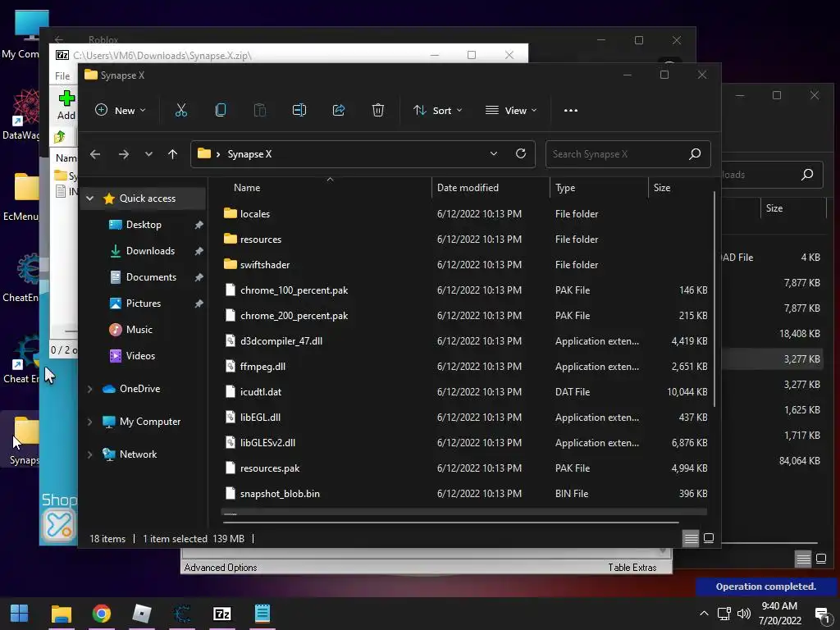The height and width of the screenshot is (630, 840).
Task: Go back with the left arrow button
Action: pyautogui.click(x=95, y=154)
